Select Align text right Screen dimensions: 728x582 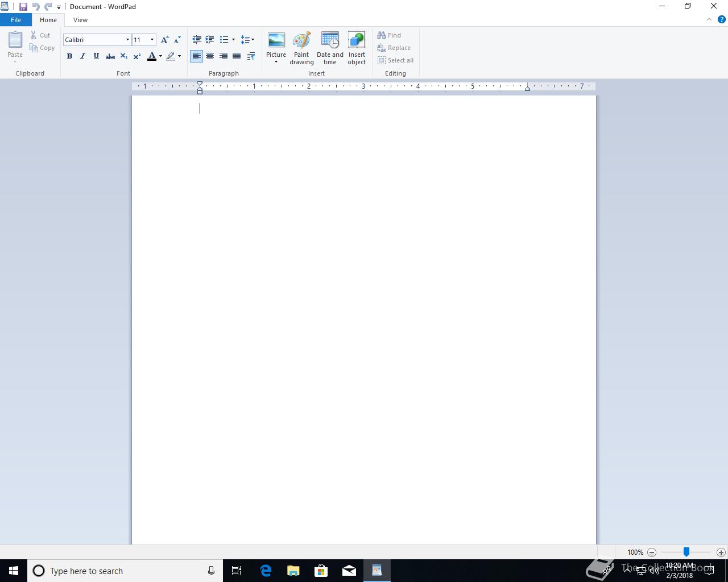[x=224, y=56]
